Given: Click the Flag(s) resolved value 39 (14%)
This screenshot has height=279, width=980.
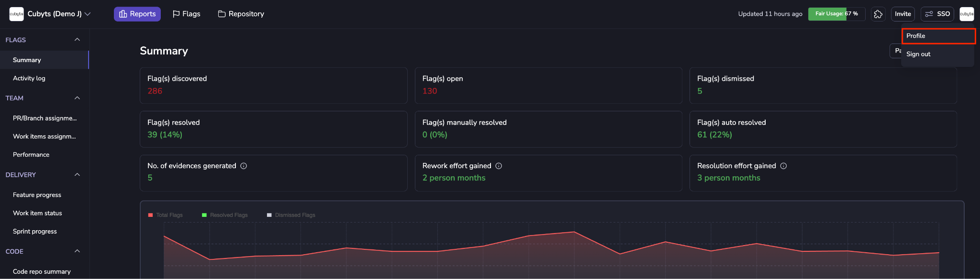Looking at the screenshot, I should click(165, 135).
